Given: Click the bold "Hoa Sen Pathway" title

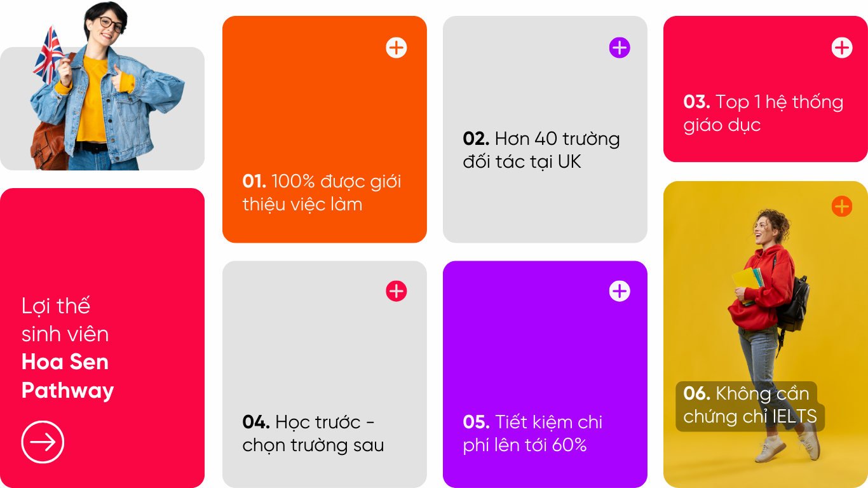Looking at the screenshot, I should pos(67,376).
